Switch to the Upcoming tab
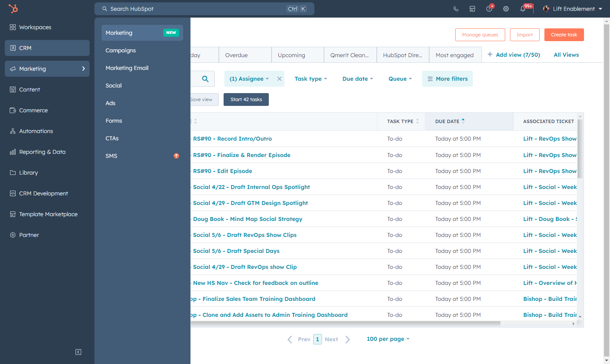610x364 pixels. click(x=298, y=55)
